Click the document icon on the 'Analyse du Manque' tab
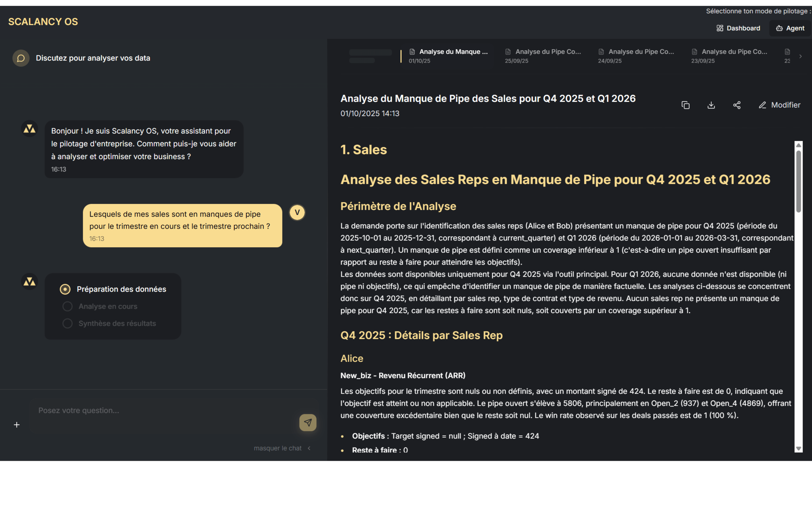The height and width of the screenshot is (507, 812). coord(412,52)
